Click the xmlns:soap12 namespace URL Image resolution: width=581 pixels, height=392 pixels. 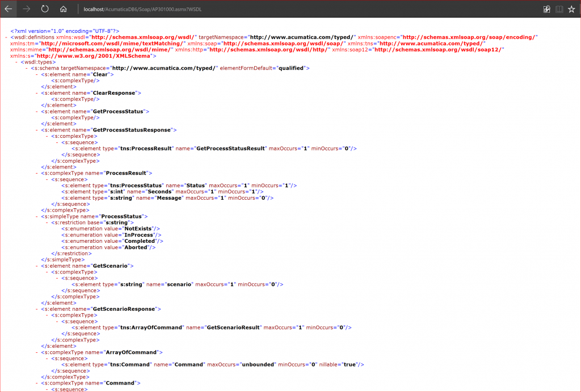pos(437,50)
